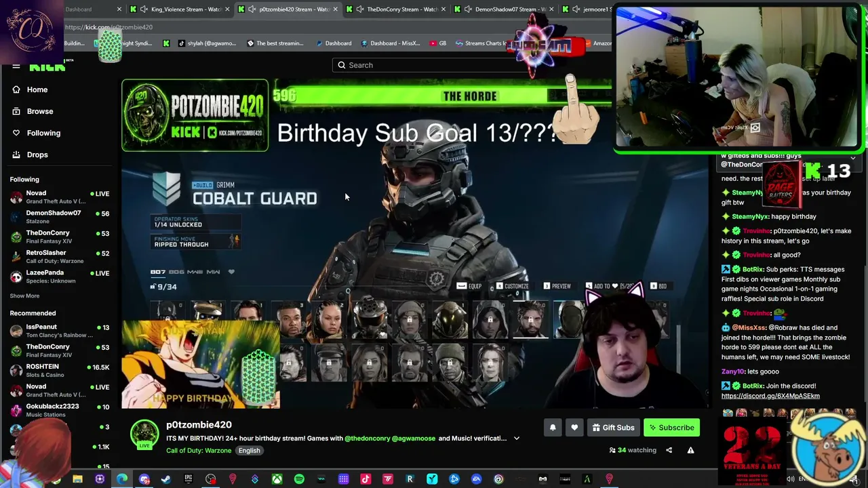Select the English language tag
This screenshot has height=488, width=868.
pyautogui.click(x=249, y=451)
